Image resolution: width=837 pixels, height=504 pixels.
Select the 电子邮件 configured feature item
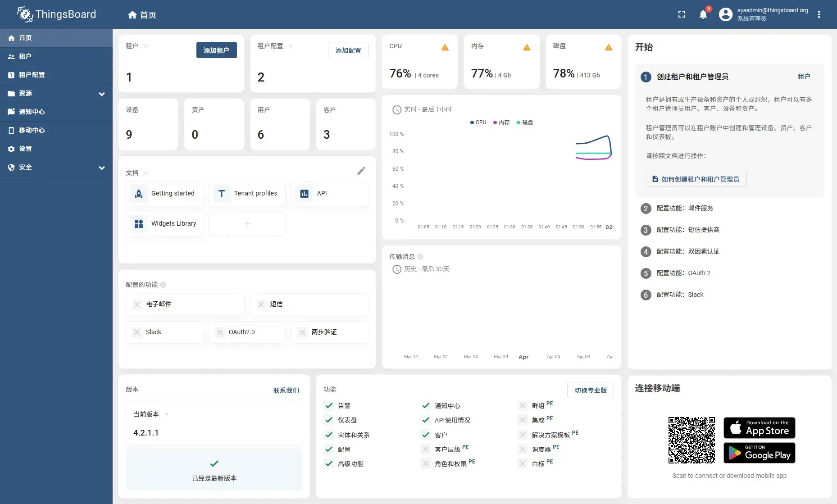coord(185,304)
